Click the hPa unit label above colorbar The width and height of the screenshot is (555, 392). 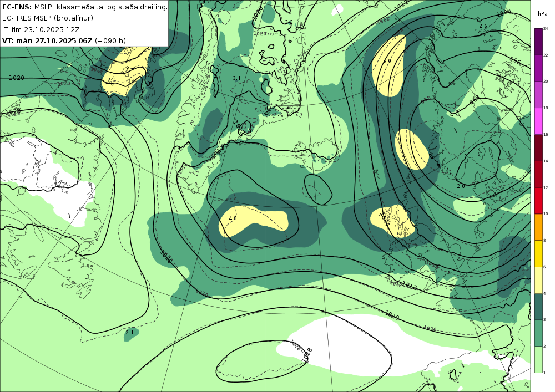tap(542, 13)
